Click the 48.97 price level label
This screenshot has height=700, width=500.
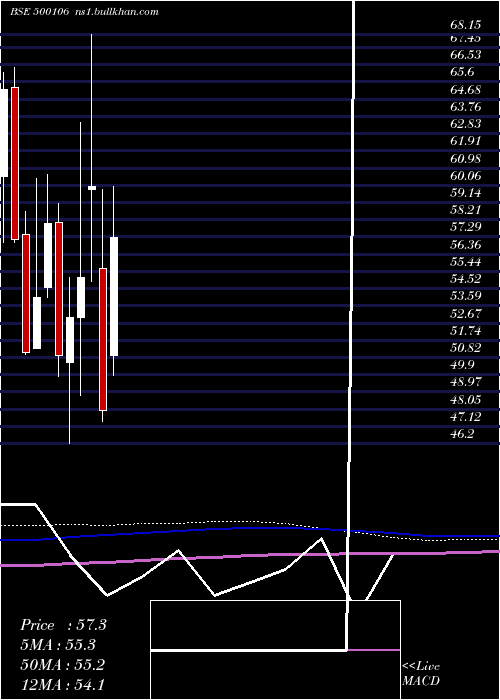tap(466, 382)
